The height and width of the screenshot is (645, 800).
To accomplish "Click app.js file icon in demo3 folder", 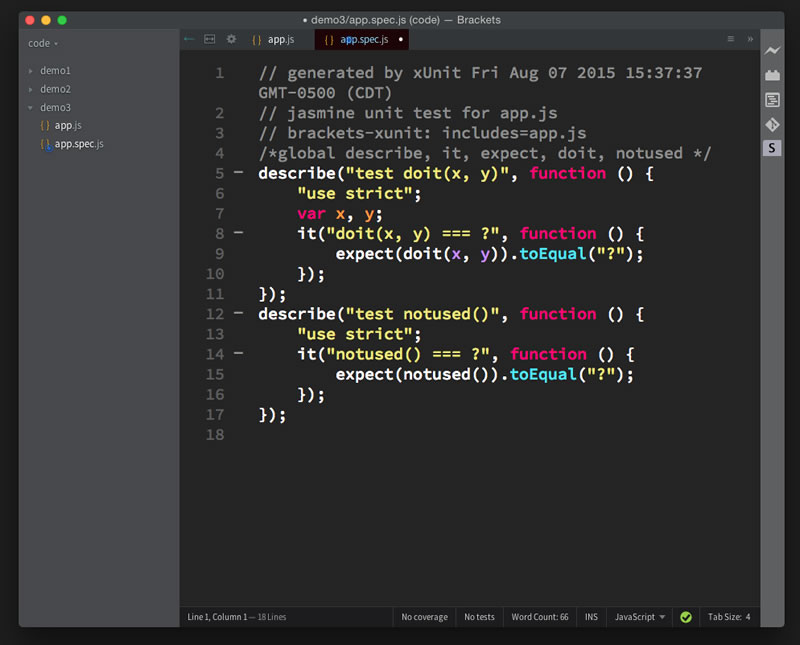I will point(45,126).
